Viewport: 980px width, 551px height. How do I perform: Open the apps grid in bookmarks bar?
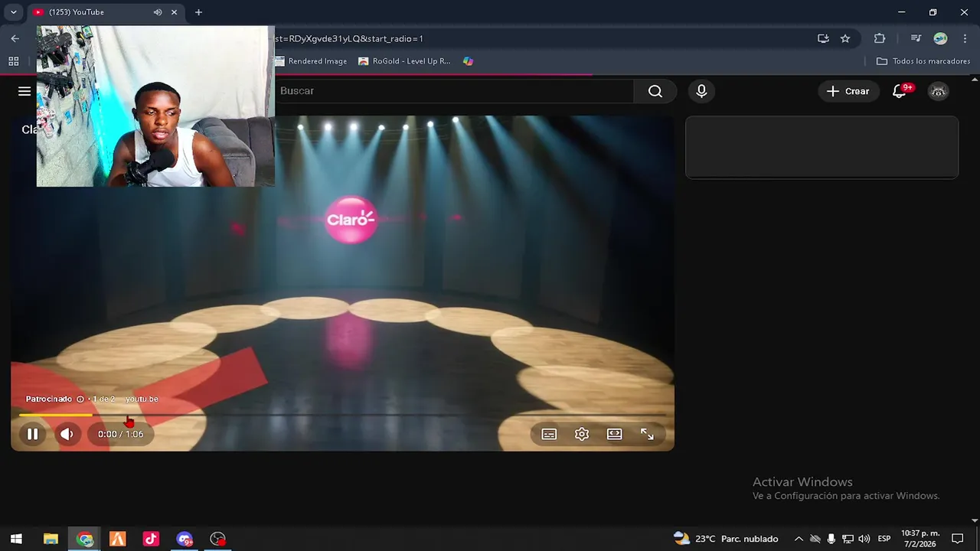click(x=13, y=61)
